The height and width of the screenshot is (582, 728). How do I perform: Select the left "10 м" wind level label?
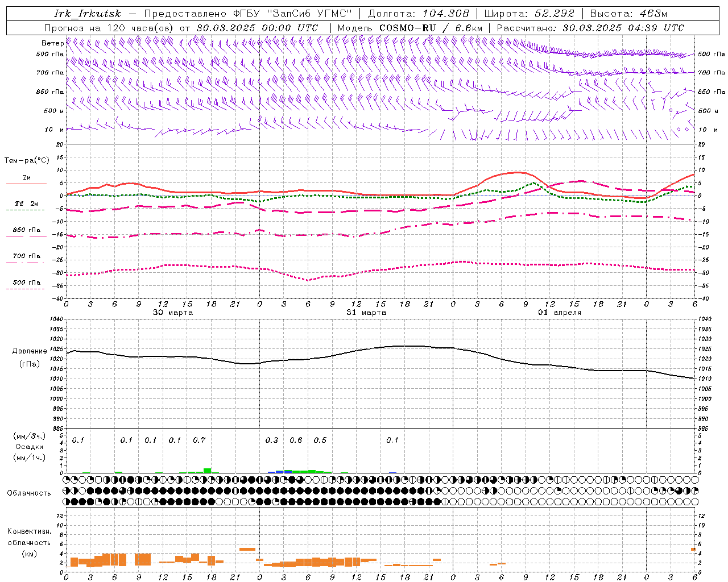click(x=54, y=130)
